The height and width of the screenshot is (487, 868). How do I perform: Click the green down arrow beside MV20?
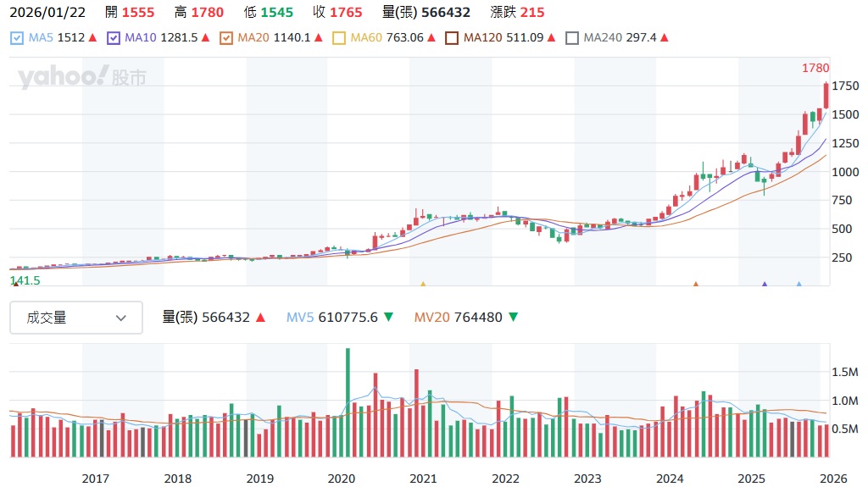513,318
